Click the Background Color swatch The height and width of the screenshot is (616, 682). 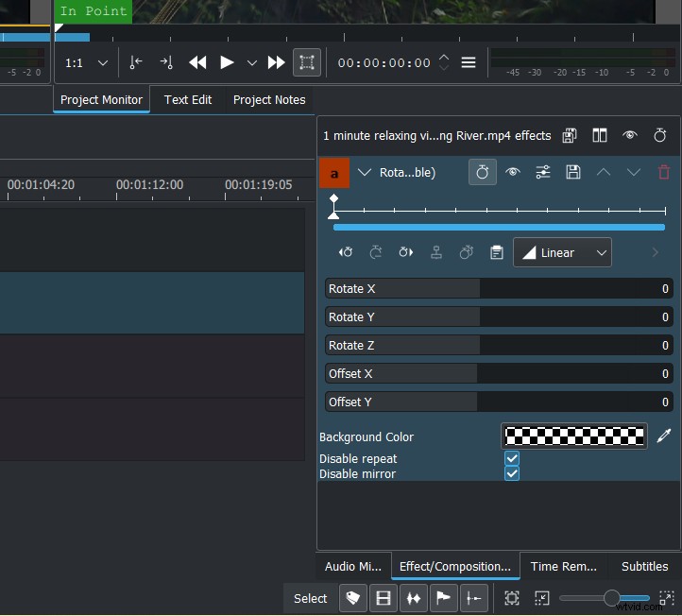[573, 436]
